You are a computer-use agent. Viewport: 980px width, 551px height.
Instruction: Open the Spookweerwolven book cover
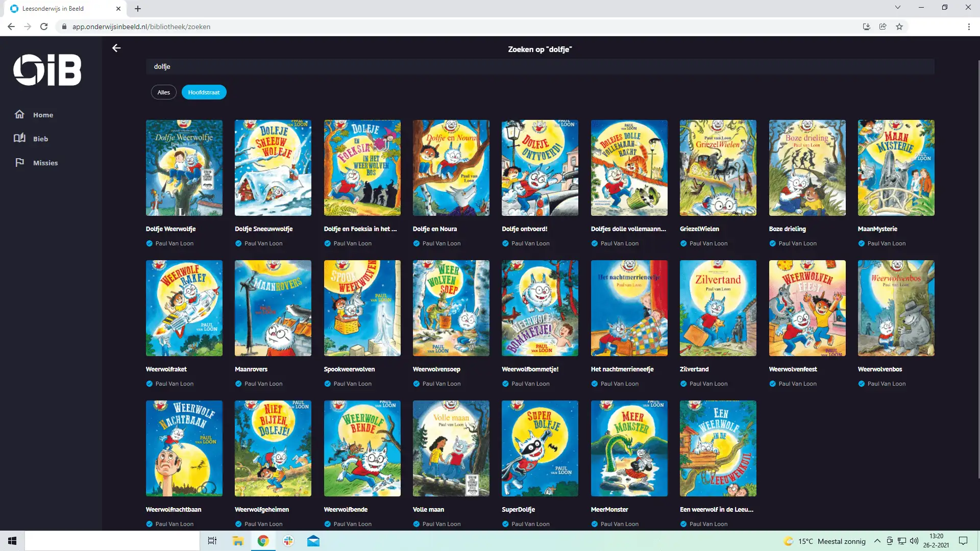[x=362, y=308]
